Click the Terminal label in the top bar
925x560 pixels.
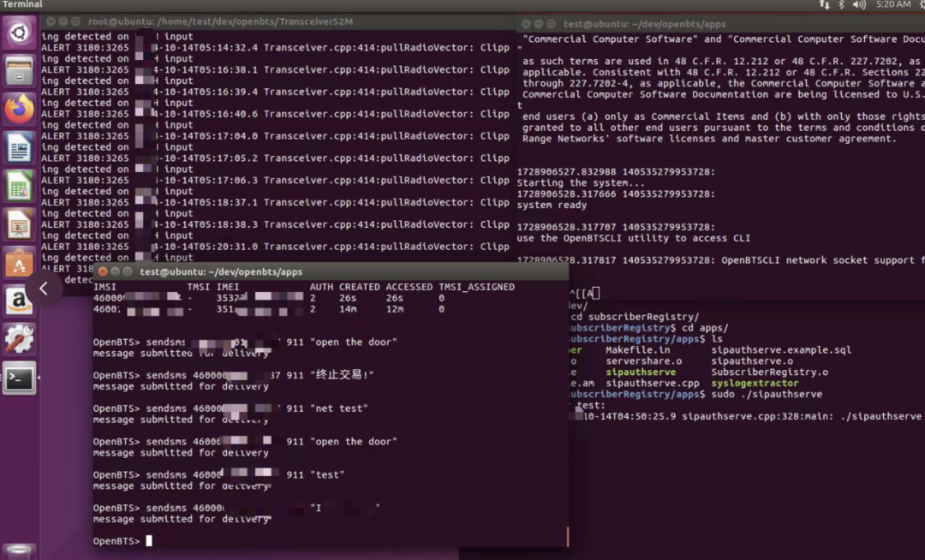pos(21,5)
